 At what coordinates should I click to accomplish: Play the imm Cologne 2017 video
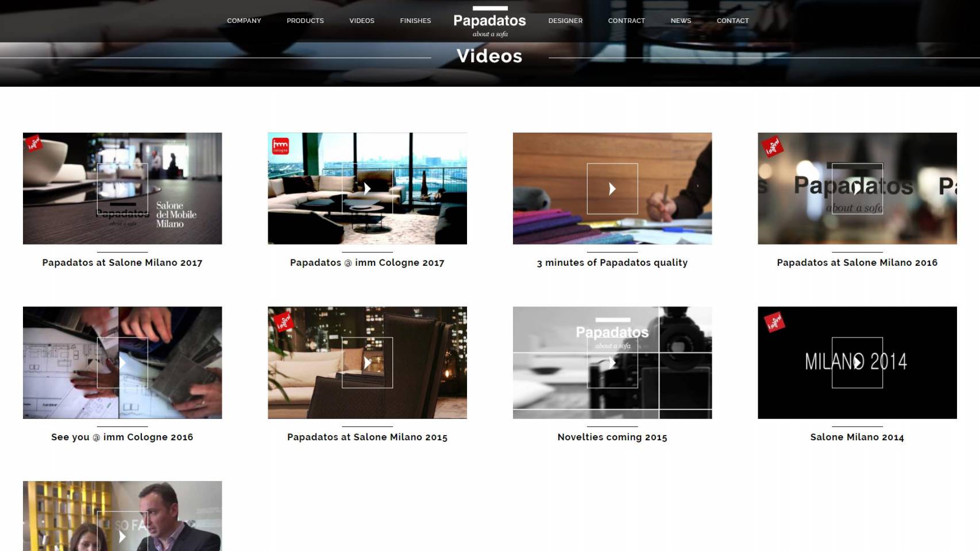click(x=367, y=188)
